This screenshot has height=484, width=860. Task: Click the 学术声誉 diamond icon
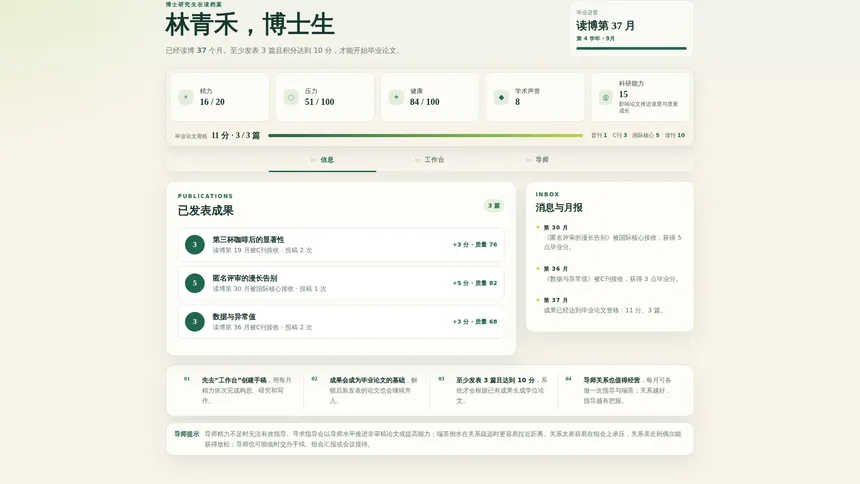click(501, 97)
